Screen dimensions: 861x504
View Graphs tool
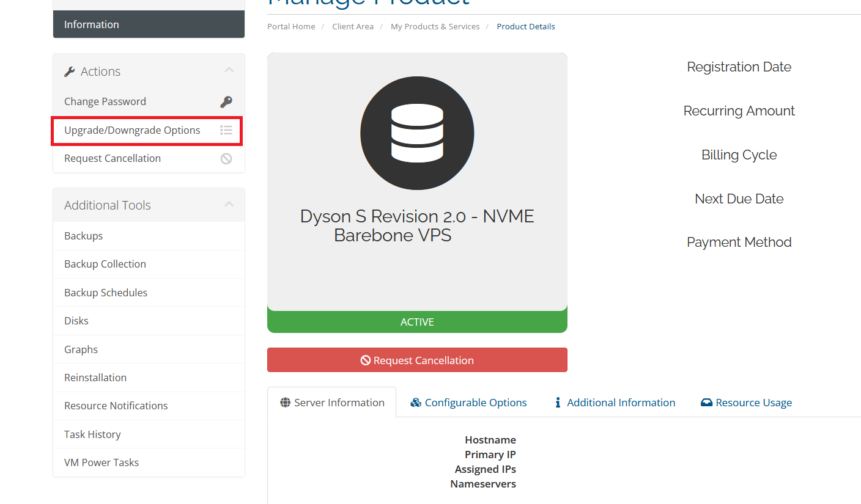click(149, 349)
